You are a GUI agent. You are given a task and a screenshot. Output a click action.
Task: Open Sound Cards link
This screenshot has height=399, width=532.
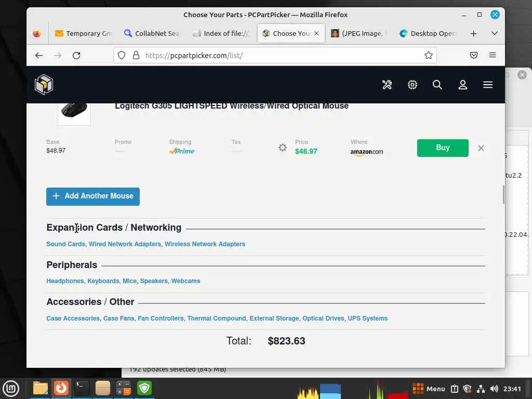click(66, 244)
